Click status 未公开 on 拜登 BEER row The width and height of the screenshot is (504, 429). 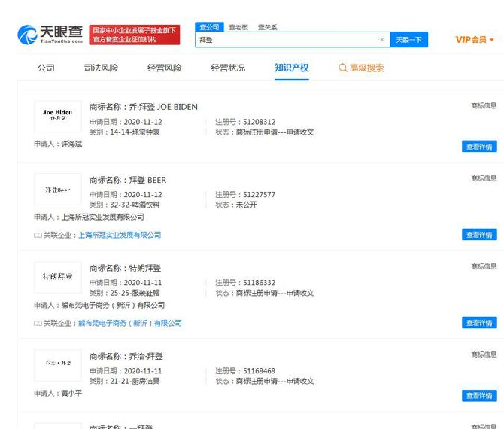[246, 205]
